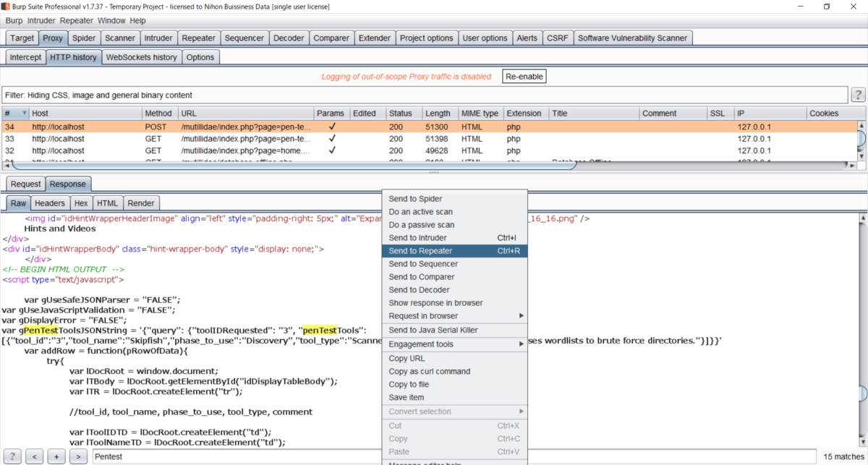
Task: Select Do an active scan
Action: pyautogui.click(x=455, y=212)
